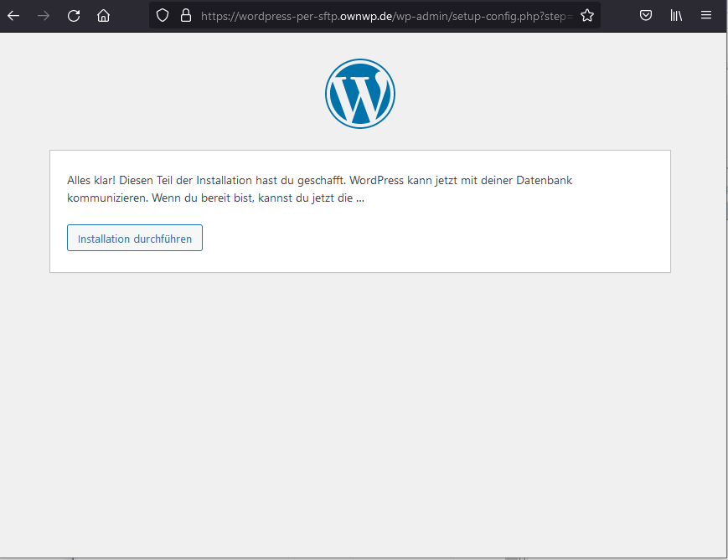Open the Firefox hamburger menu
The width and height of the screenshot is (728, 560).
coord(706,15)
